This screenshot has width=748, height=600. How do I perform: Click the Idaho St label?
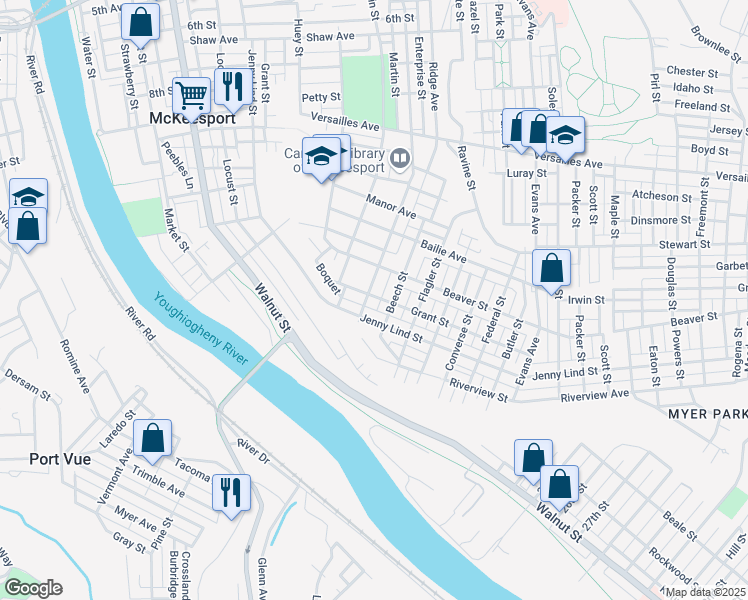coord(693,89)
